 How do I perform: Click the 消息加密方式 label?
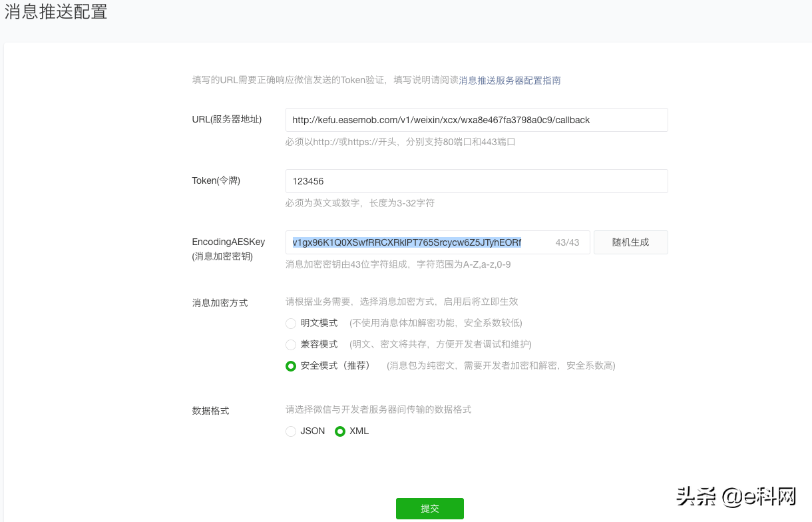click(220, 303)
